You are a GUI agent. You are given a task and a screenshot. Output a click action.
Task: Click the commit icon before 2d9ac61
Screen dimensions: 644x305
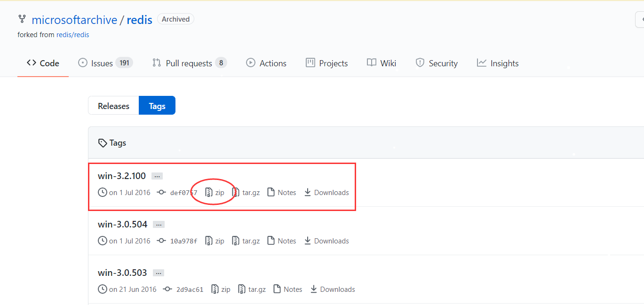pos(167,289)
